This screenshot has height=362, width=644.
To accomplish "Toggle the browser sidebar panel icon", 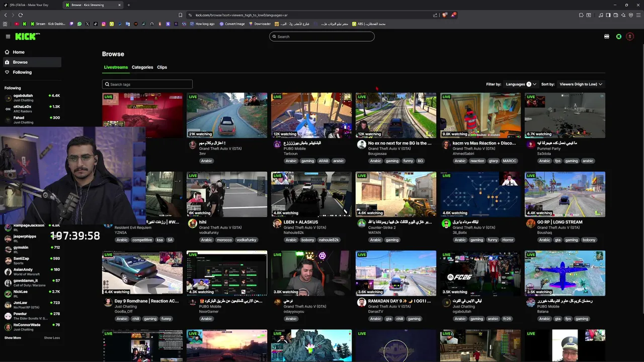I will click(x=608, y=15).
